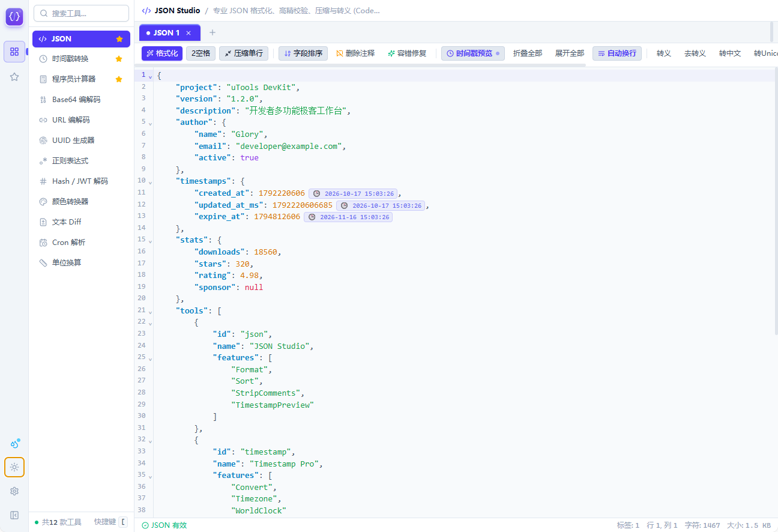Show all tools via grid icon

(x=14, y=52)
